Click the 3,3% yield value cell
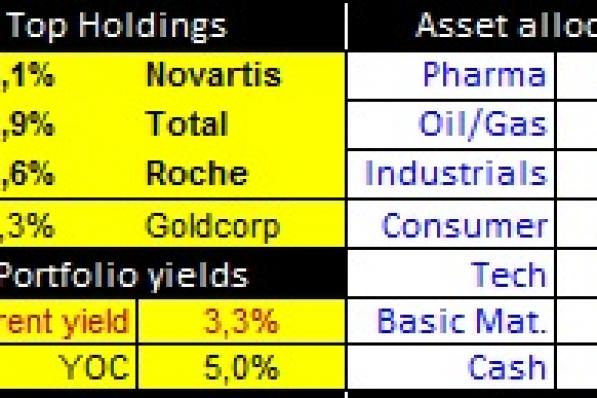 pyautogui.click(x=242, y=321)
